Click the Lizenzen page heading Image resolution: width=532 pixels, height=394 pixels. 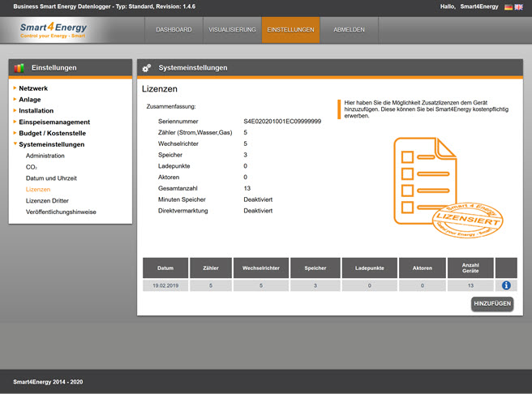click(x=160, y=89)
